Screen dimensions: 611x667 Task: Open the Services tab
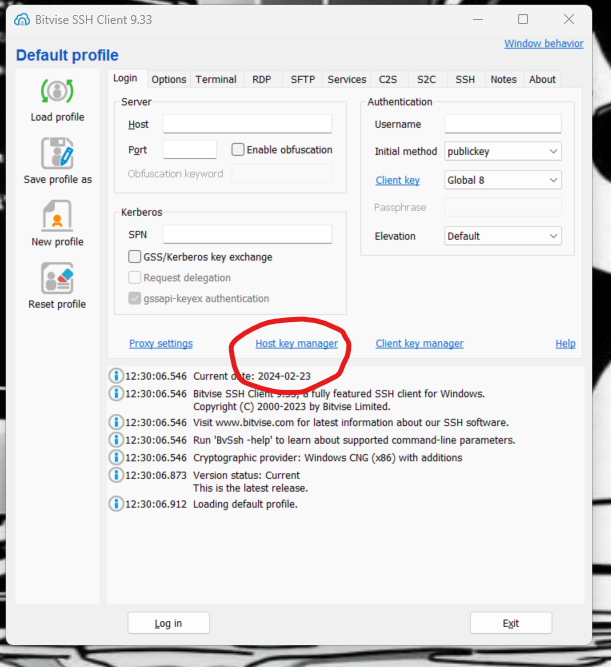[x=347, y=80]
